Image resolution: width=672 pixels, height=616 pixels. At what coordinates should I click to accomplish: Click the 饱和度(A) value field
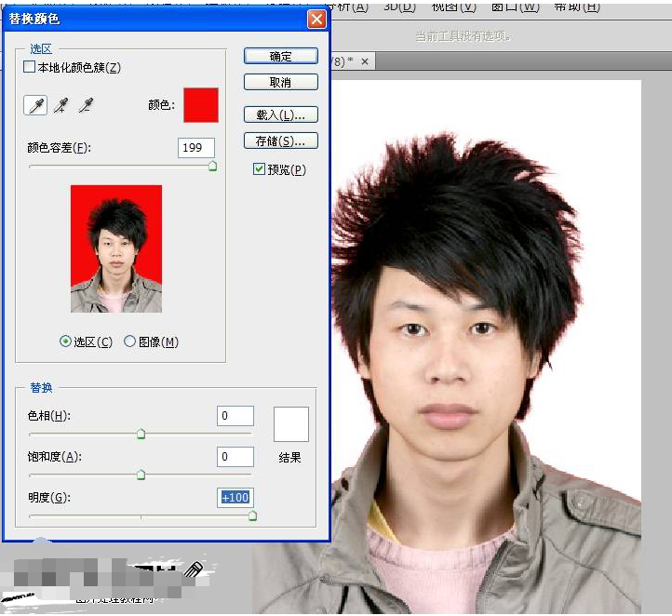(235, 457)
